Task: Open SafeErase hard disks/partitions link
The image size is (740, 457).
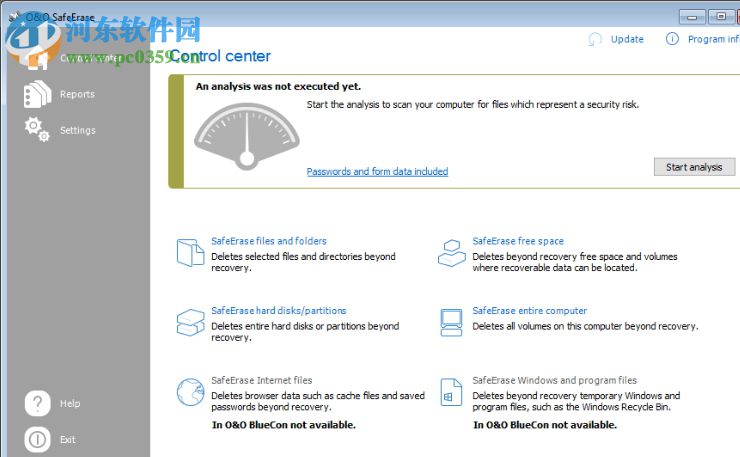Action: coord(279,311)
